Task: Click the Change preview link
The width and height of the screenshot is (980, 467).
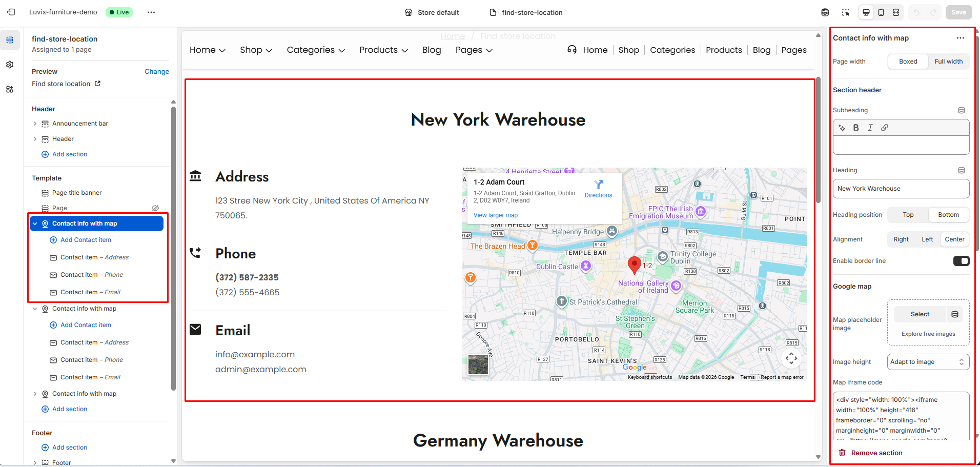Action: [x=156, y=72]
